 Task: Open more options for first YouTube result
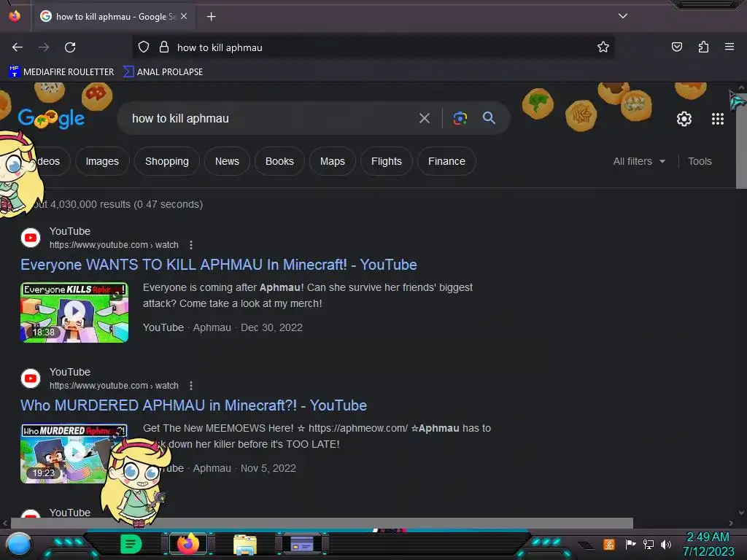[191, 245]
